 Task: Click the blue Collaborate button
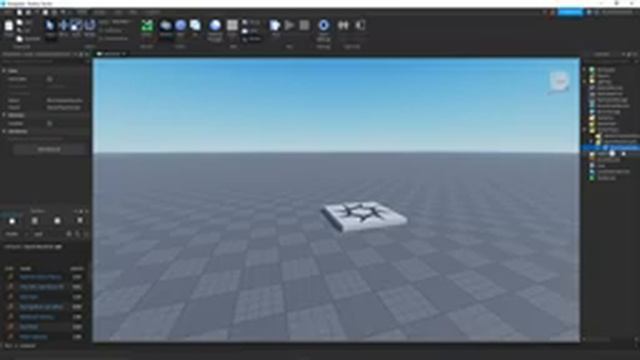pos(570,13)
